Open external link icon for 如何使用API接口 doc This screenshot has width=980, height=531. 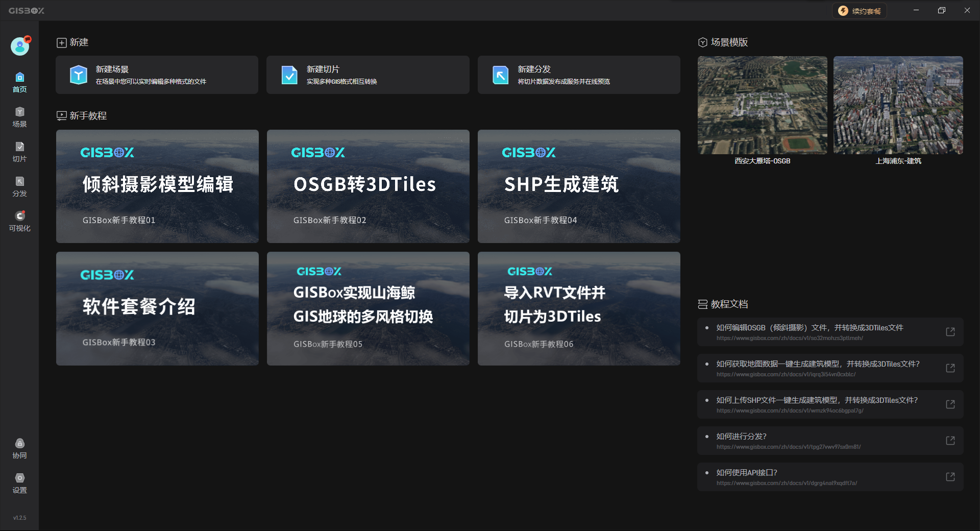point(950,477)
